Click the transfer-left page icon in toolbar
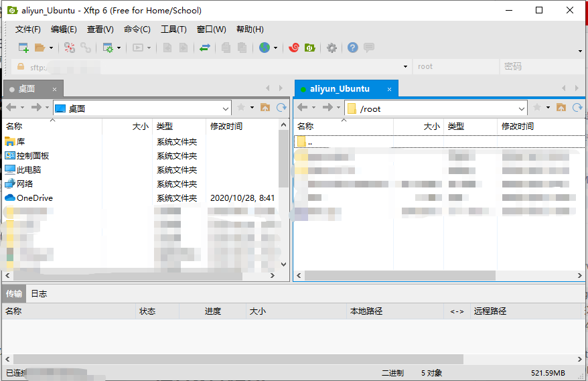 (x=167, y=48)
